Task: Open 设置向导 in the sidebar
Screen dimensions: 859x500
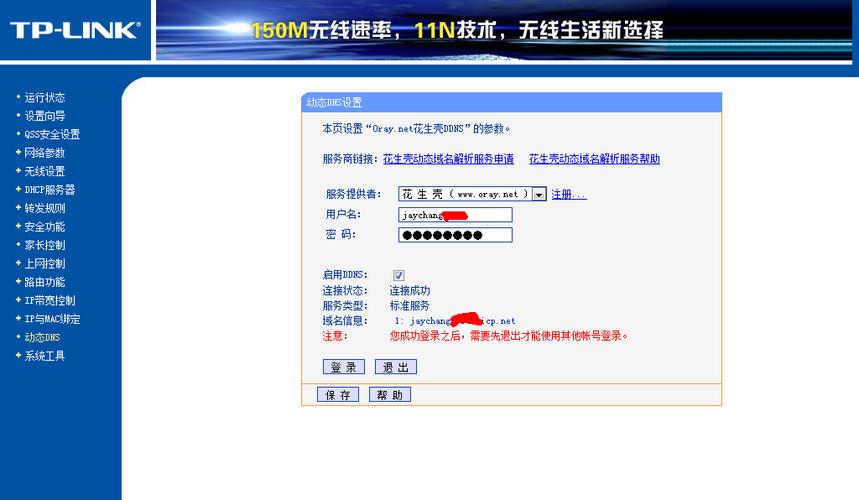Action: 44,116
